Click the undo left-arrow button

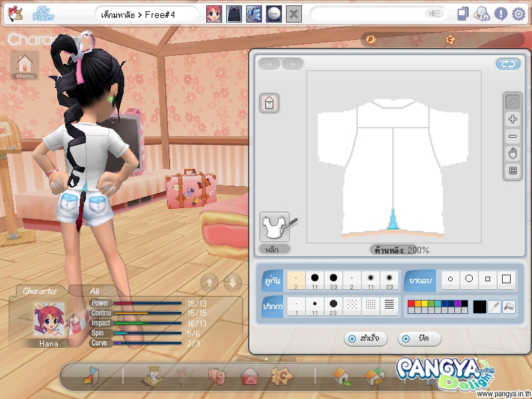pyautogui.click(x=269, y=64)
